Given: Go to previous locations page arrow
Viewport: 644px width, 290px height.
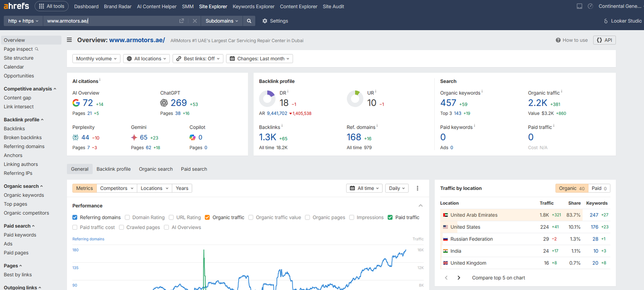Looking at the screenshot, I should 446,278.
